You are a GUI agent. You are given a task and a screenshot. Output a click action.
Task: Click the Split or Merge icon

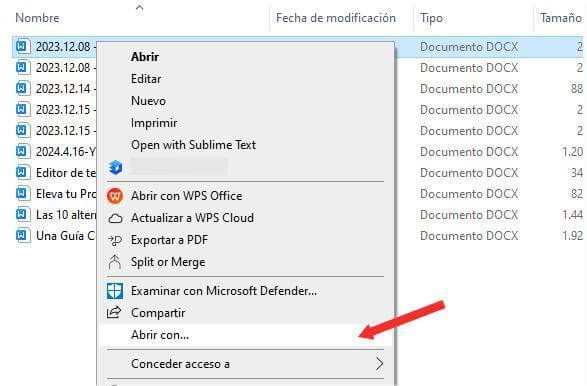click(115, 262)
